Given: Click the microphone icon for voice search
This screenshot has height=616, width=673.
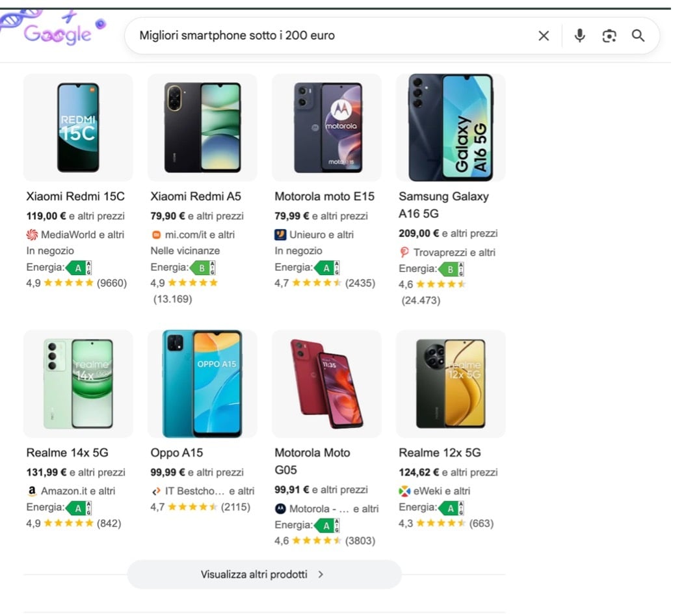Looking at the screenshot, I should pos(579,36).
